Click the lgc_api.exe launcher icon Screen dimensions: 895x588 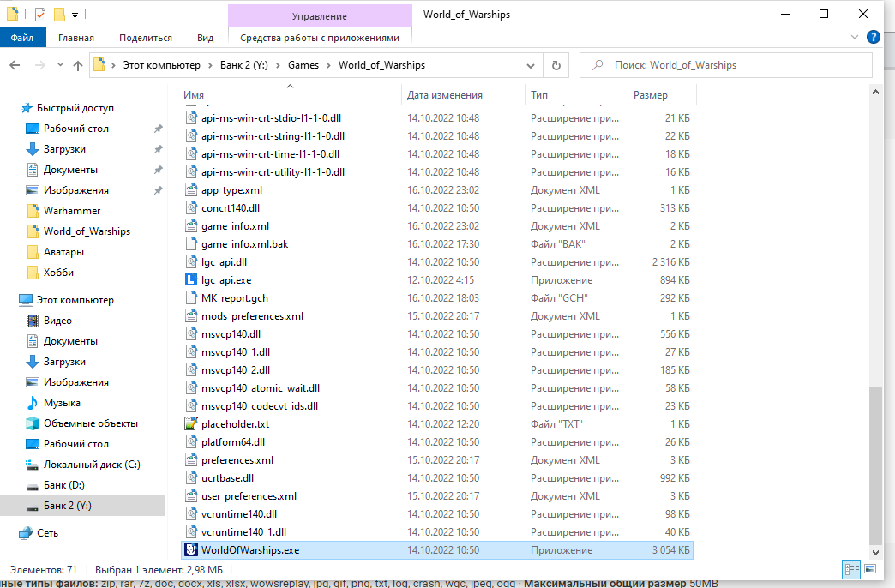pos(190,280)
